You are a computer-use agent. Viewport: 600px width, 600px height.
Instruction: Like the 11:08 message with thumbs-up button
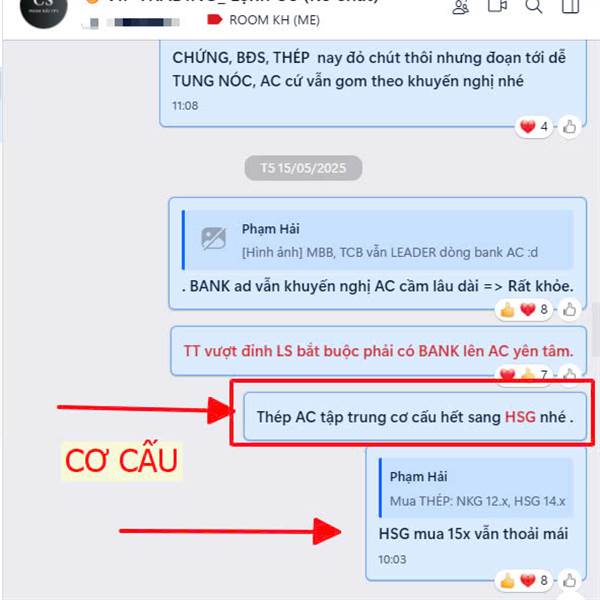569,127
